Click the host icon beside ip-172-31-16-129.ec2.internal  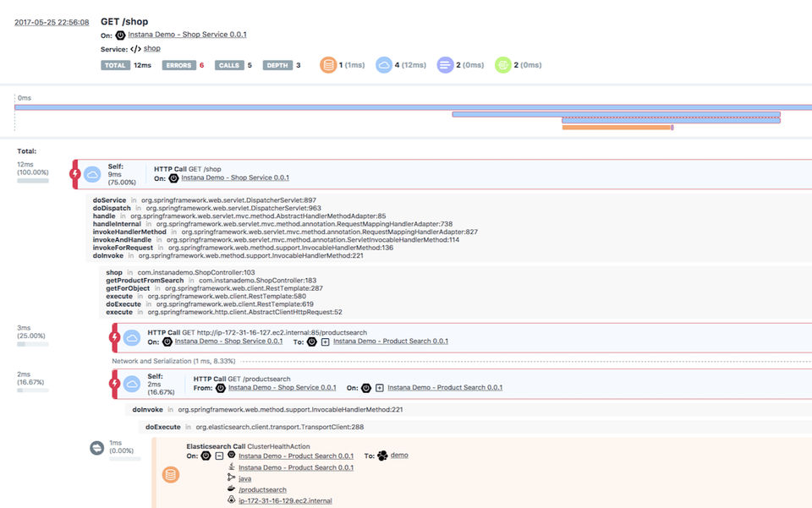click(x=231, y=500)
